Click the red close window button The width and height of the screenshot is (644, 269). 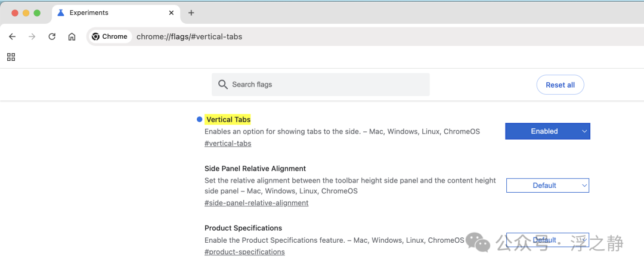15,13
